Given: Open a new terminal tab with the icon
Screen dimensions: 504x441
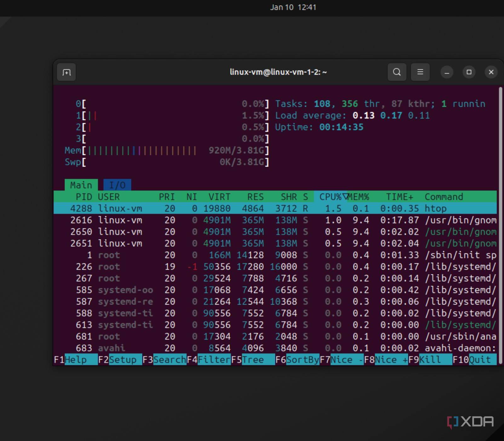Looking at the screenshot, I should (x=66, y=72).
